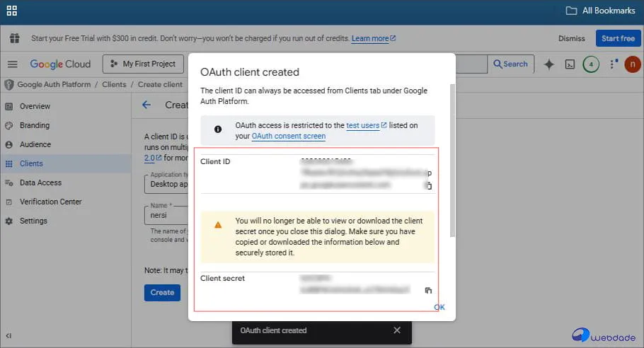The width and height of the screenshot is (644, 348).
Task: Open the My First Project selector
Action: [x=143, y=64]
